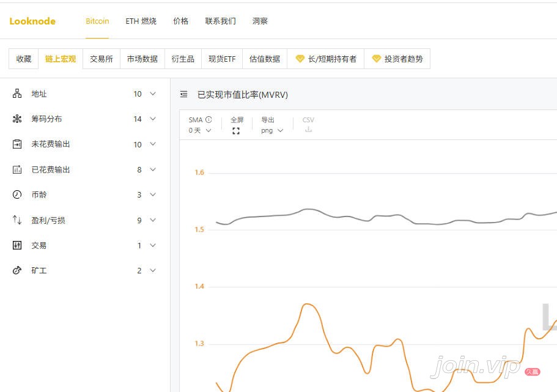Open the ETH 燃烧 page

click(x=141, y=21)
